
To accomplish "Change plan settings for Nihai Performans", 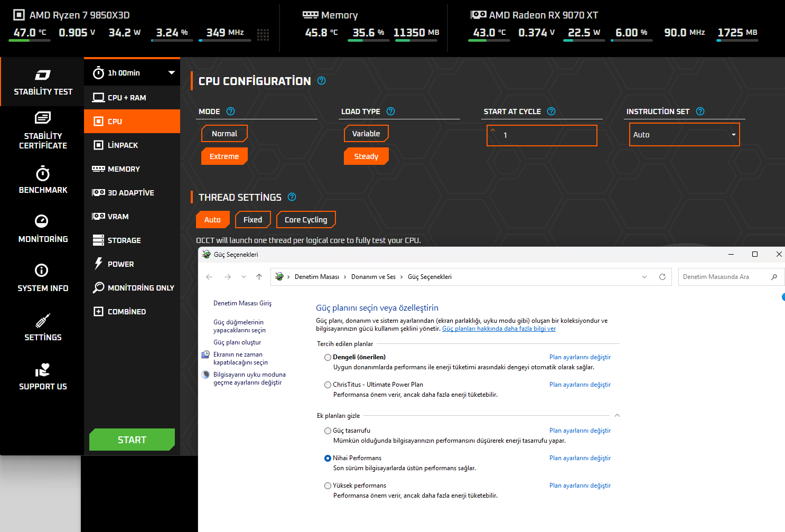I will (x=580, y=458).
